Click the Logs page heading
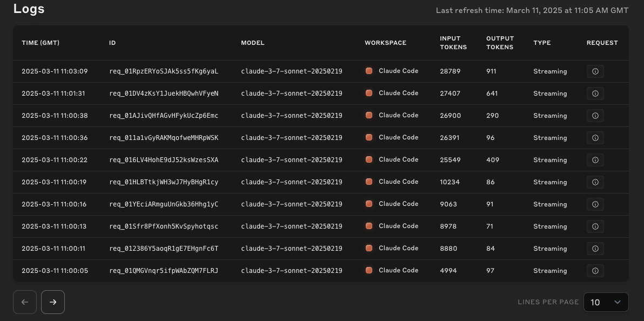 pos(29,9)
